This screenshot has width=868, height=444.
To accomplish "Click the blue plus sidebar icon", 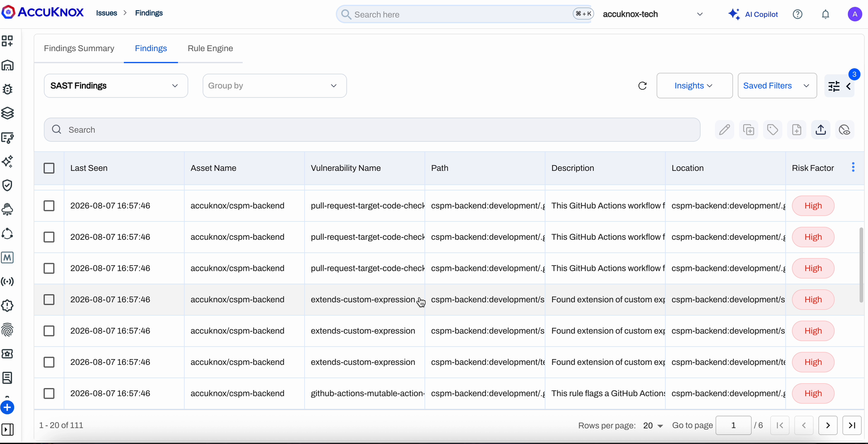I will click(x=7, y=407).
